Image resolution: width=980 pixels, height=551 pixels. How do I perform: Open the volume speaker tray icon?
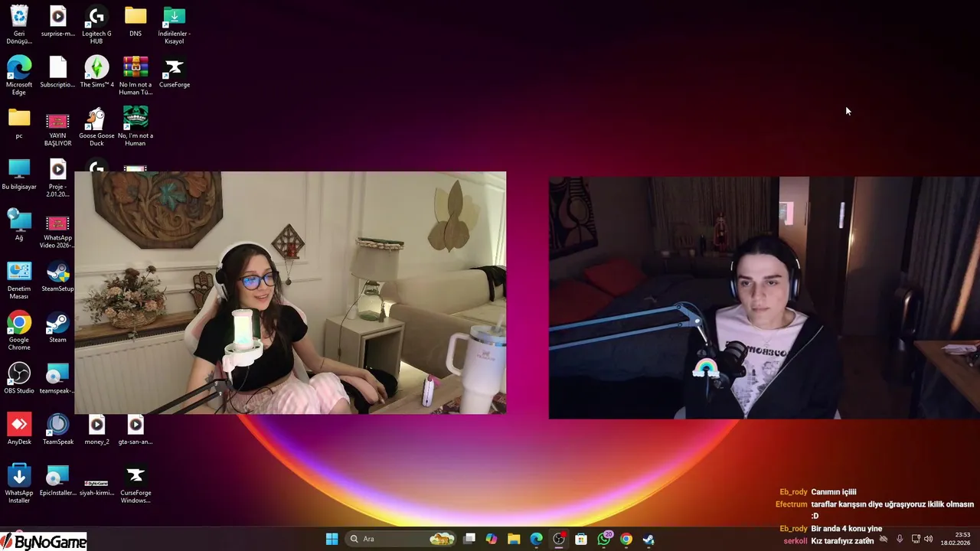[x=929, y=539]
